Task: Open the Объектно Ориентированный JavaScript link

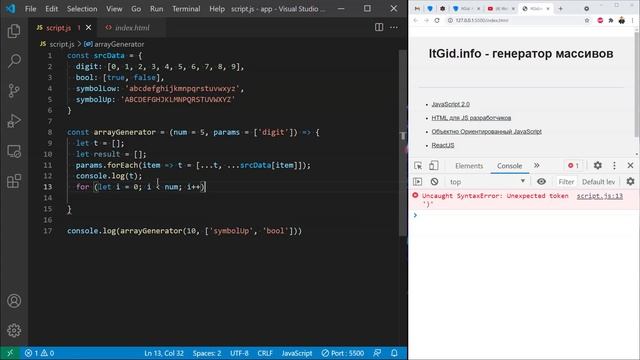Action: tap(487, 131)
